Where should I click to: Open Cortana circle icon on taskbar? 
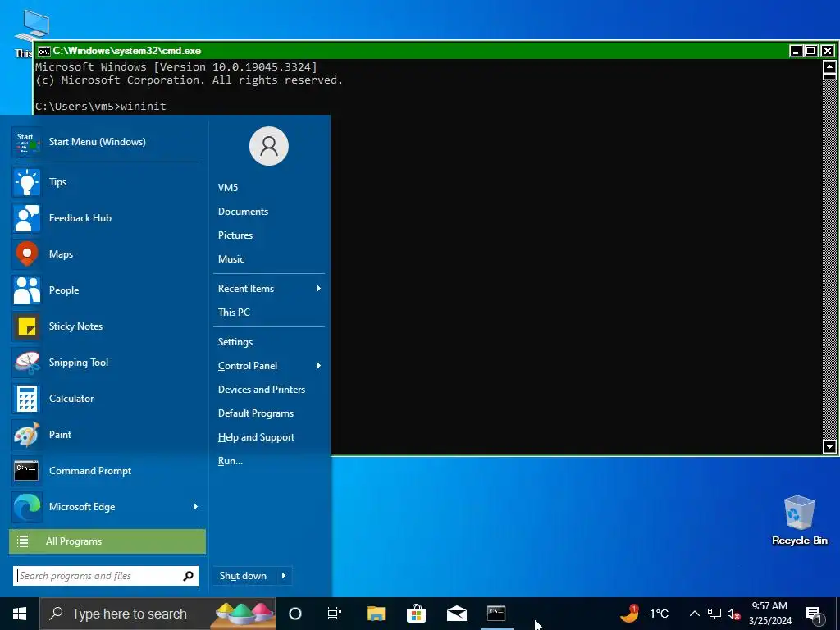point(295,614)
